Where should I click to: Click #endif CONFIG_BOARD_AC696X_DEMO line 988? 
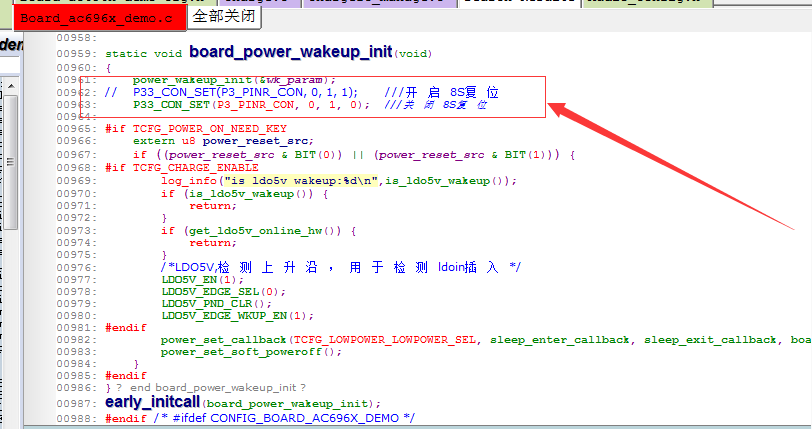pos(260,418)
